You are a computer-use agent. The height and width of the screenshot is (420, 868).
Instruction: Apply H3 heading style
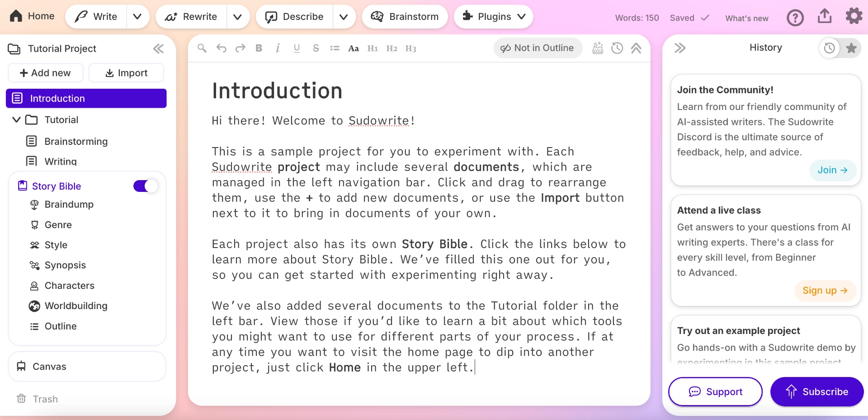coord(410,48)
